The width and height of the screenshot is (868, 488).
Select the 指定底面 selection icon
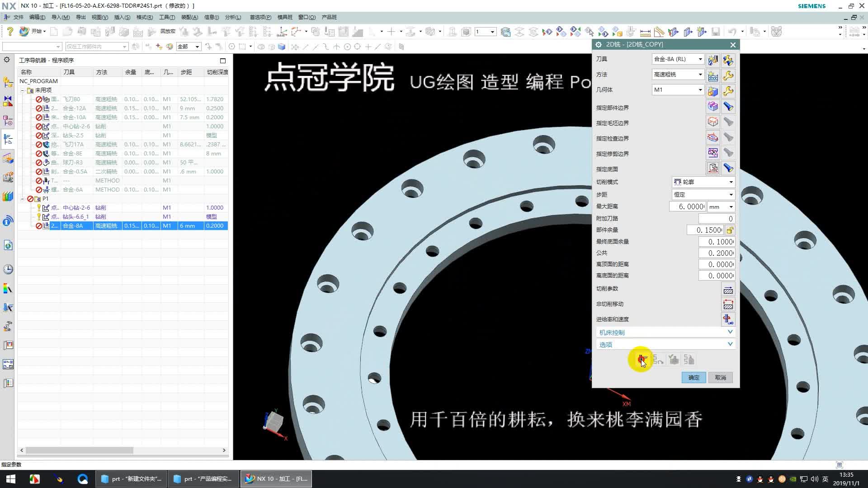(713, 168)
